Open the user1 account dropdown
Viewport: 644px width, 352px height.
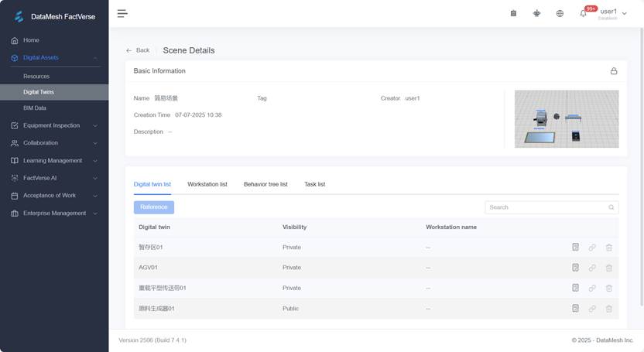pyautogui.click(x=613, y=13)
